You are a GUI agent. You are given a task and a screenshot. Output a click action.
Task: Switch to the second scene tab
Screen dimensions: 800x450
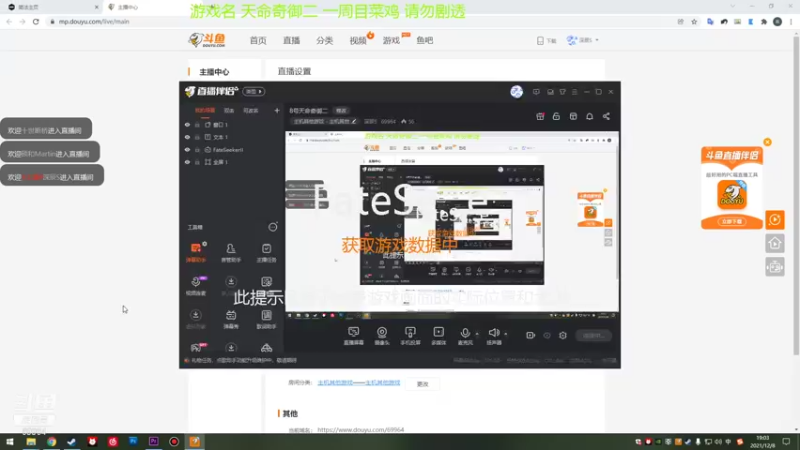(x=229, y=110)
